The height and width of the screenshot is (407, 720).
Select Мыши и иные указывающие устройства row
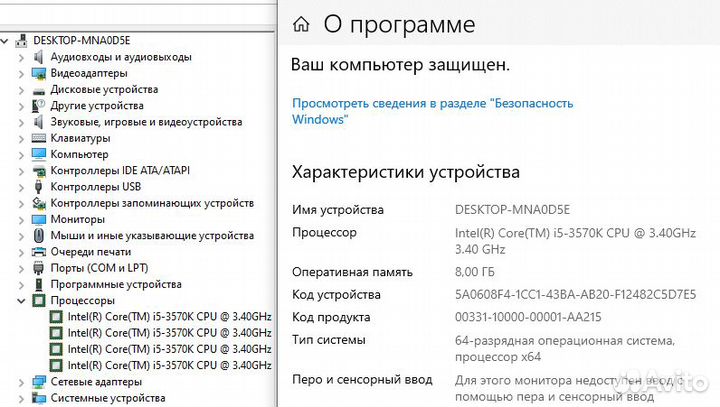point(152,236)
